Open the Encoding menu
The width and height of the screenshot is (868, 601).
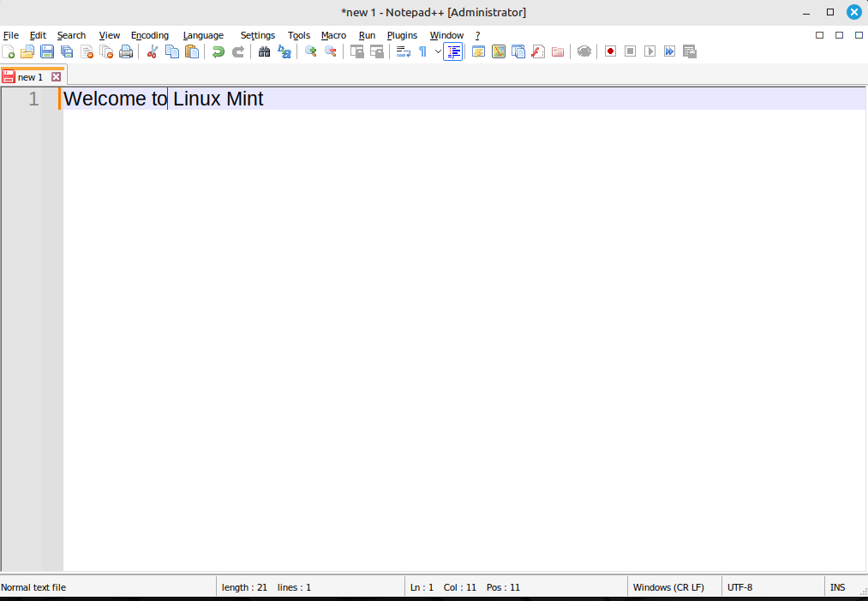point(149,35)
